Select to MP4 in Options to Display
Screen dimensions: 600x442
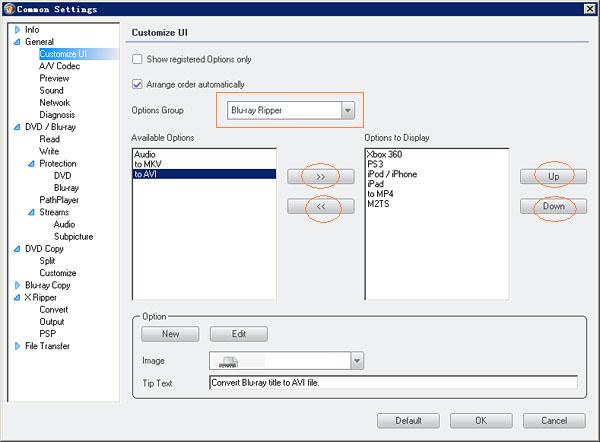coord(437,194)
